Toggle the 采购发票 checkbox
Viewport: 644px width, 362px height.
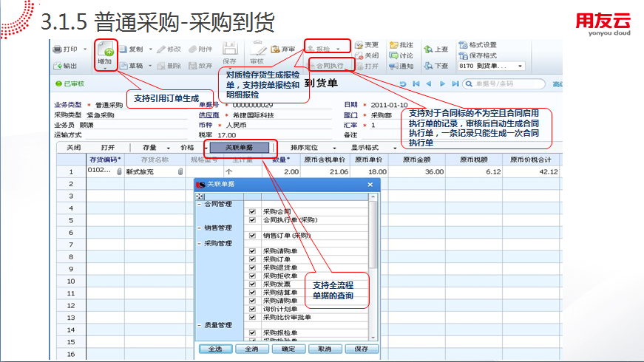click(252, 284)
